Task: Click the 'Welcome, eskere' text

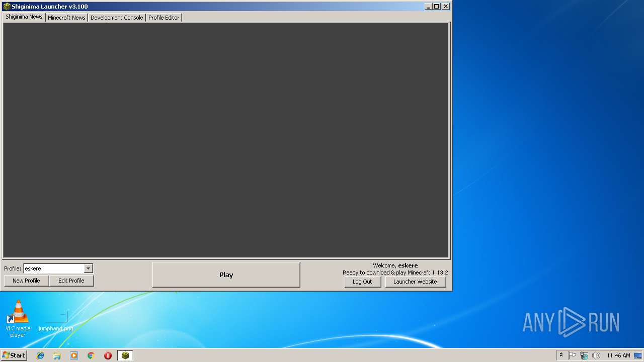Action: tap(395, 265)
